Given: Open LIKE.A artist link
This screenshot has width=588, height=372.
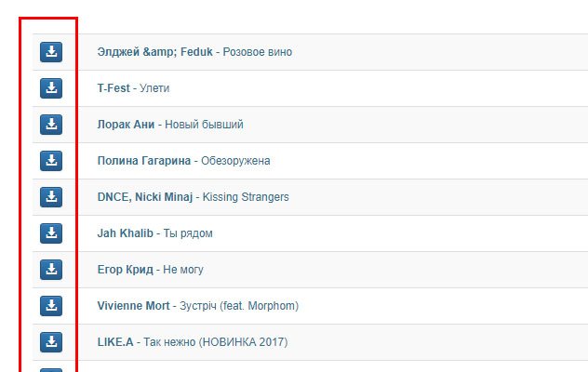Looking at the screenshot, I should point(115,341).
